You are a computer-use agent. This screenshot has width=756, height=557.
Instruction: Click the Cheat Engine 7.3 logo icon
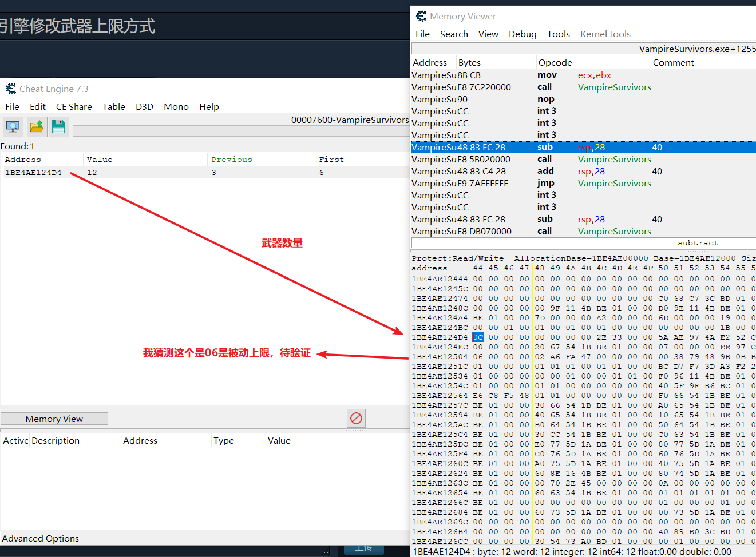tap(11, 89)
